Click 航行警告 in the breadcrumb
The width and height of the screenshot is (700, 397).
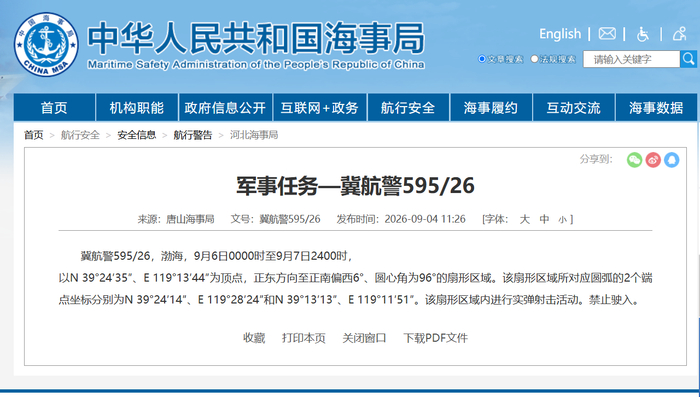point(193,135)
